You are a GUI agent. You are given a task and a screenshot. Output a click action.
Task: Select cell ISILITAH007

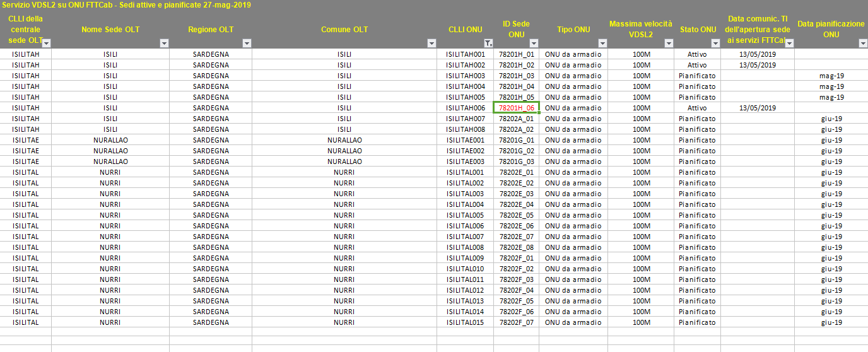(x=466, y=119)
